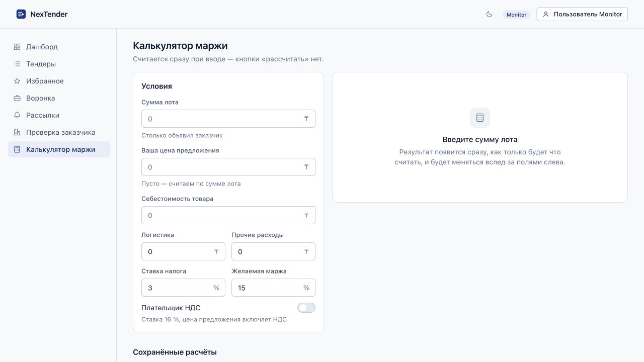Click Себестоимость товара field label
The width and height of the screenshot is (644, 362).
(177, 199)
